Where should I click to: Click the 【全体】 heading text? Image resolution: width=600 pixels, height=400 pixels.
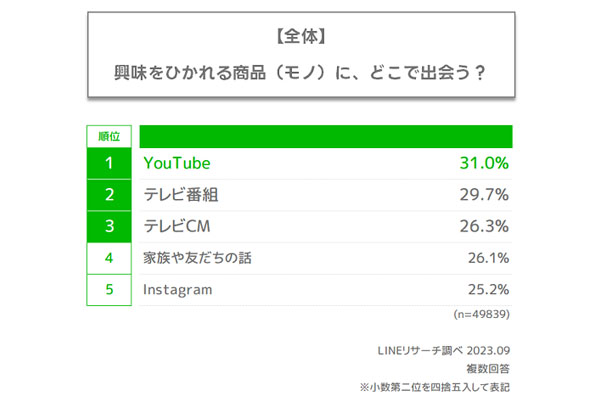pyautogui.click(x=300, y=38)
